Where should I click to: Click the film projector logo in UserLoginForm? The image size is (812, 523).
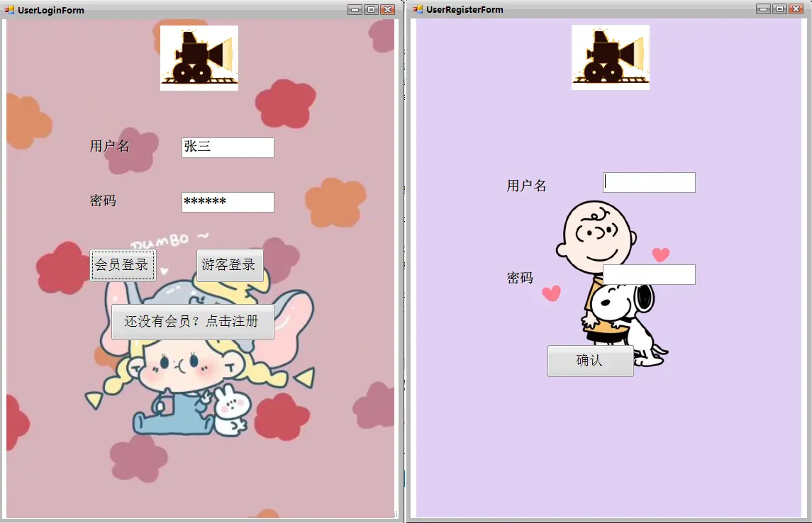point(199,58)
